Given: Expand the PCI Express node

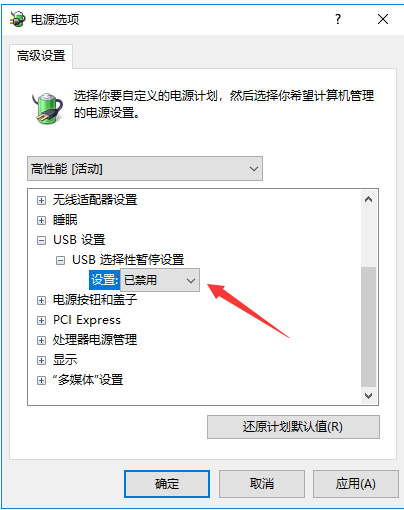Looking at the screenshot, I should pyautogui.click(x=41, y=320).
